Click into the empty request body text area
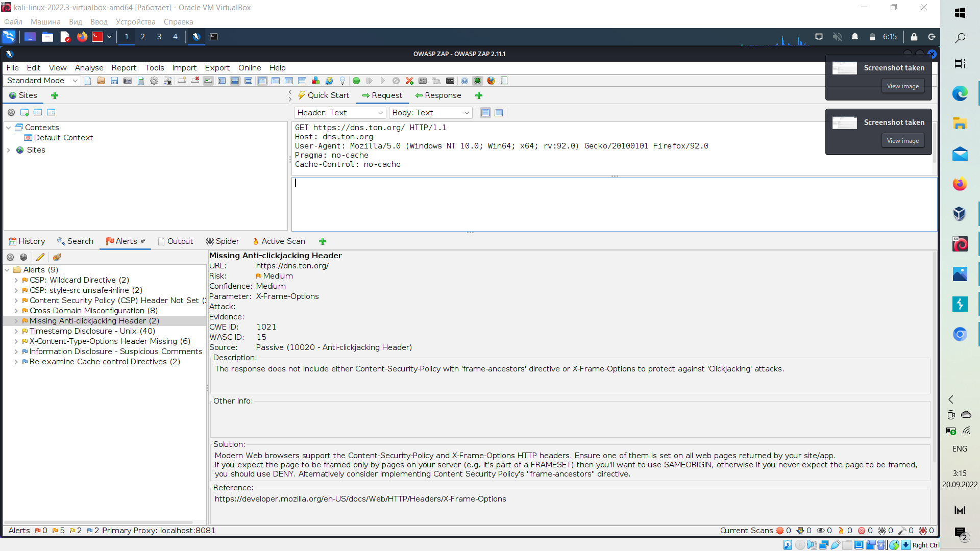 (x=614, y=204)
